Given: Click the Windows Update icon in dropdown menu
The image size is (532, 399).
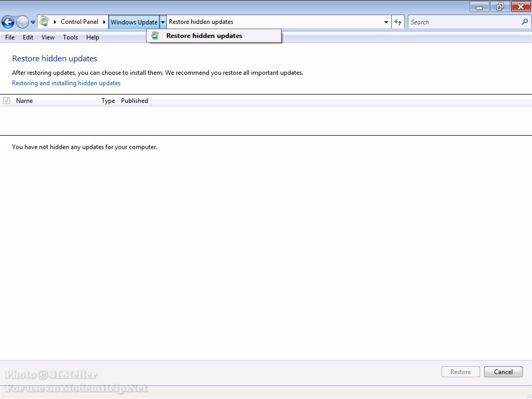Looking at the screenshot, I should pyautogui.click(x=155, y=35).
